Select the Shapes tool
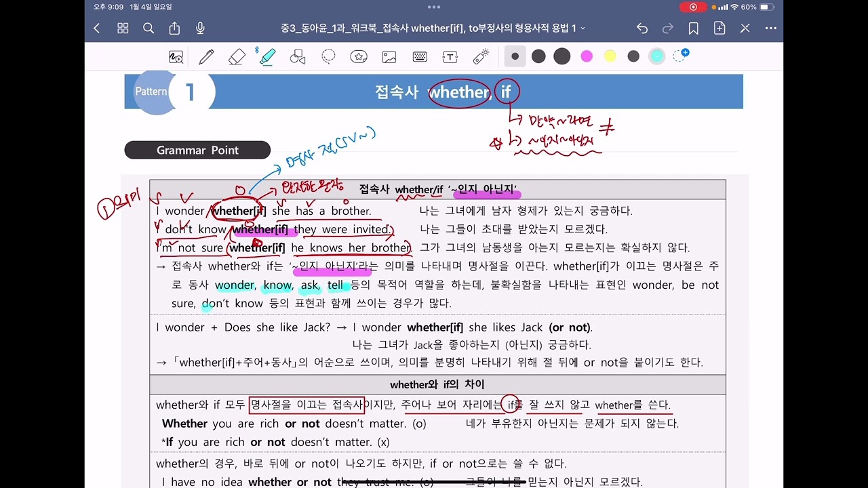Viewport: 868px width, 488px height. pyautogui.click(x=298, y=57)
